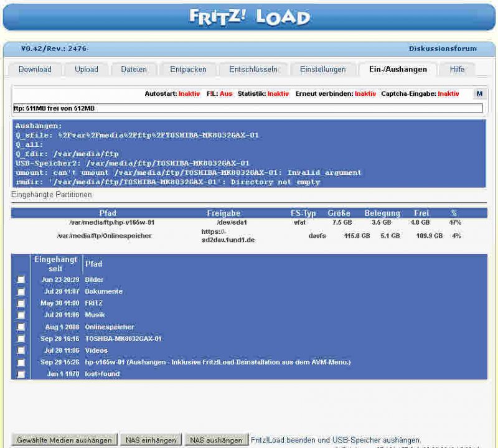The image size is (498, 448).
Task: Click the Frei column header
Action: 421,213
